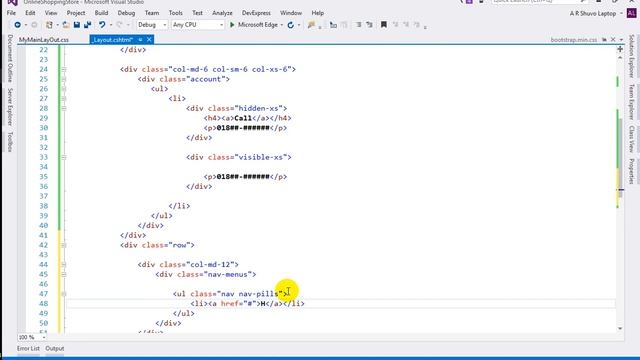
Task: Open the Window menu
Action: tap(291, 13)
